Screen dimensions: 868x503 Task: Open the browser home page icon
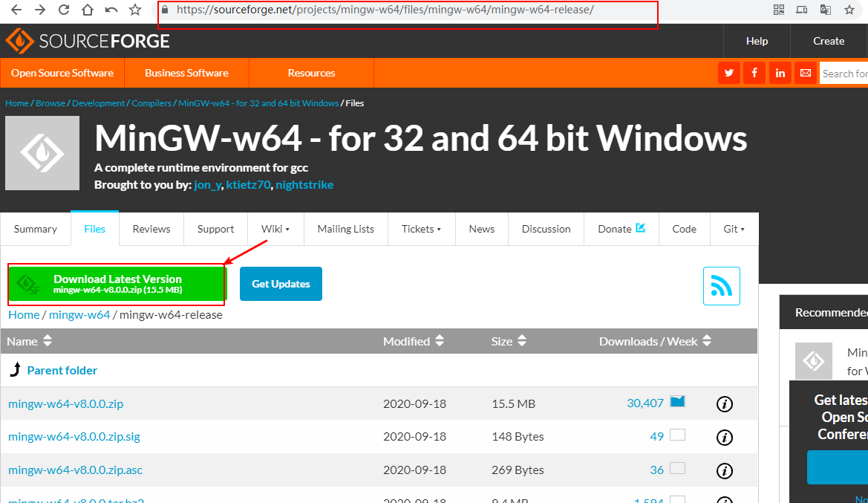tap(88, 10)
